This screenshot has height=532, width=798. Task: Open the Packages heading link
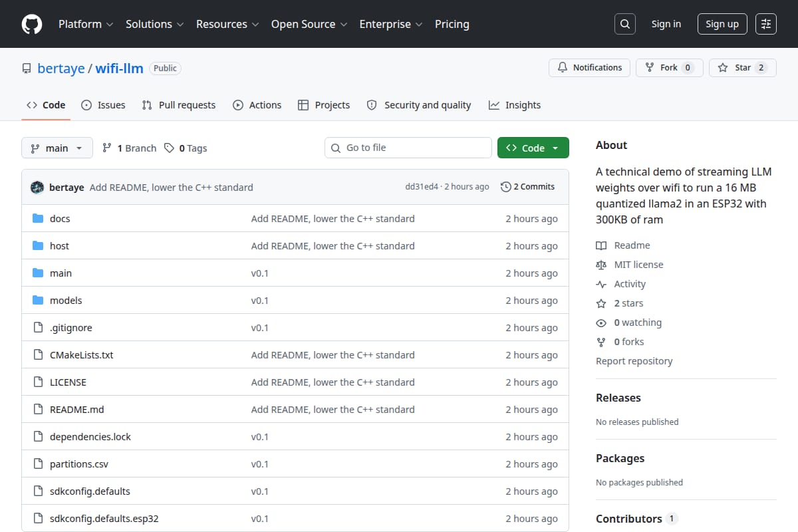[x=620, y=458]
